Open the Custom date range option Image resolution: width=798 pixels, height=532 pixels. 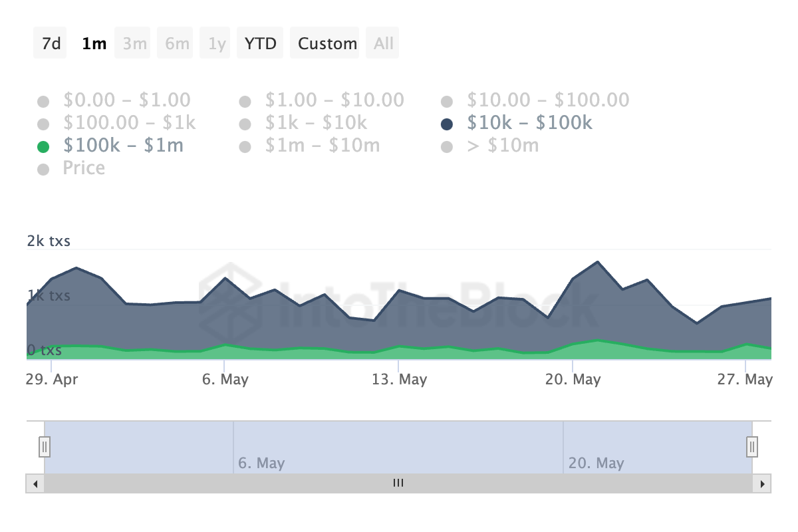(327, 44)
